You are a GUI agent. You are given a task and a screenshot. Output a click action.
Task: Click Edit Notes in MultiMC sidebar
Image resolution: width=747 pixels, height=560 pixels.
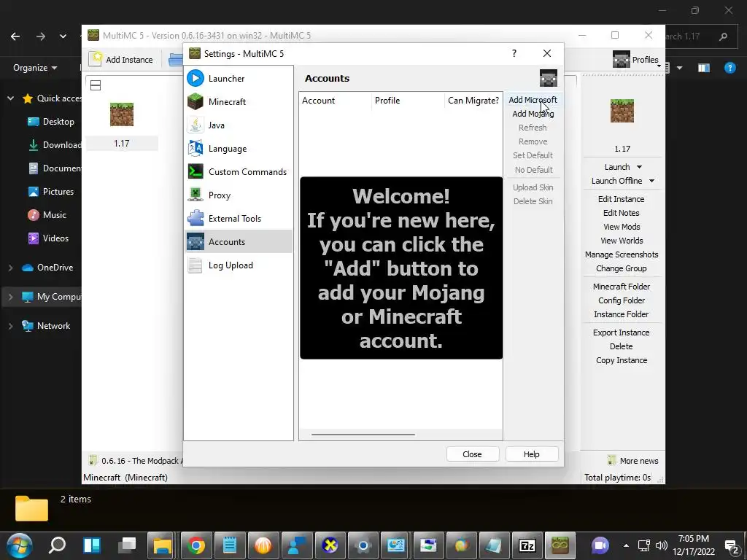pyautogui.click(x=622, y=213)
